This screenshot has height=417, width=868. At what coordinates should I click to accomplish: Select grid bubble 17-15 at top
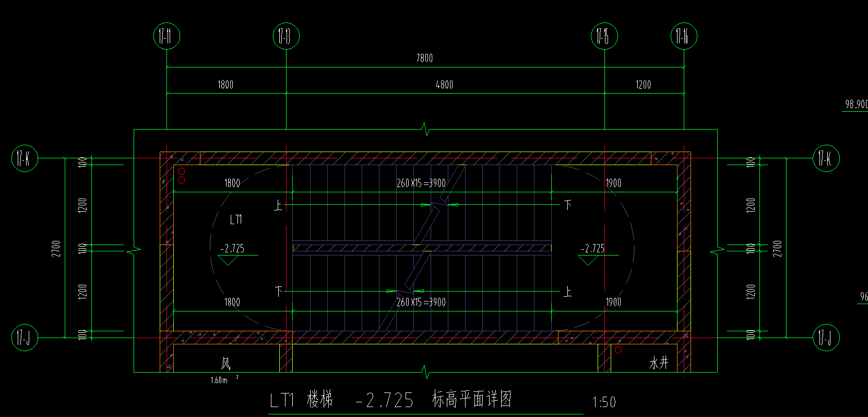click(604, 36)
